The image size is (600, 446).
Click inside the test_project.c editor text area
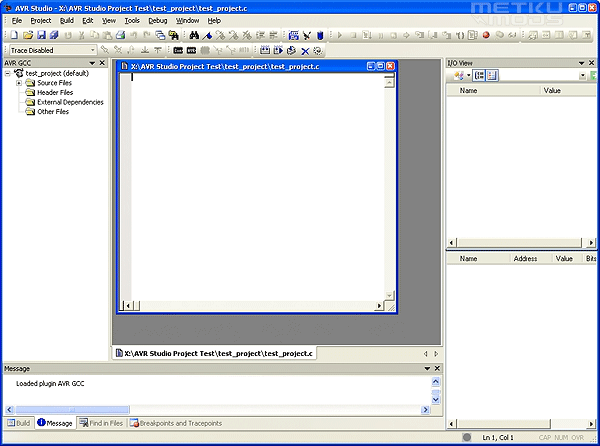[x=258, y=186]
